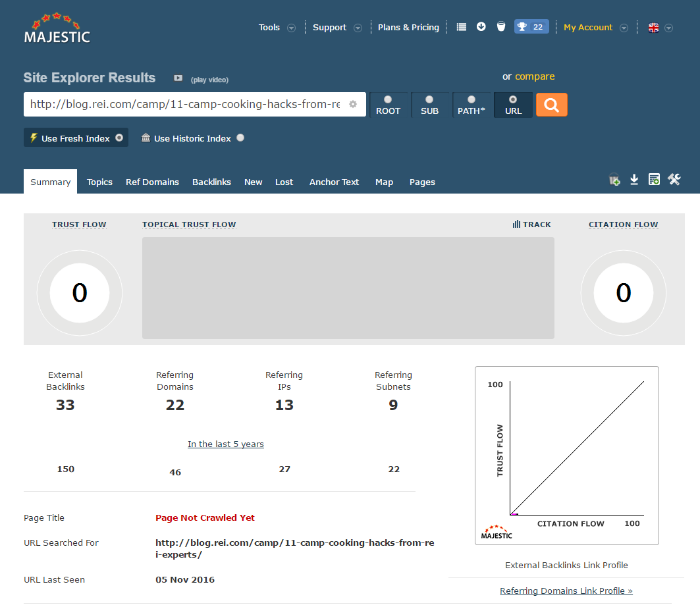This screenshot has width=700, height=609.
Task: Click the create report icon
Action: 654,180
